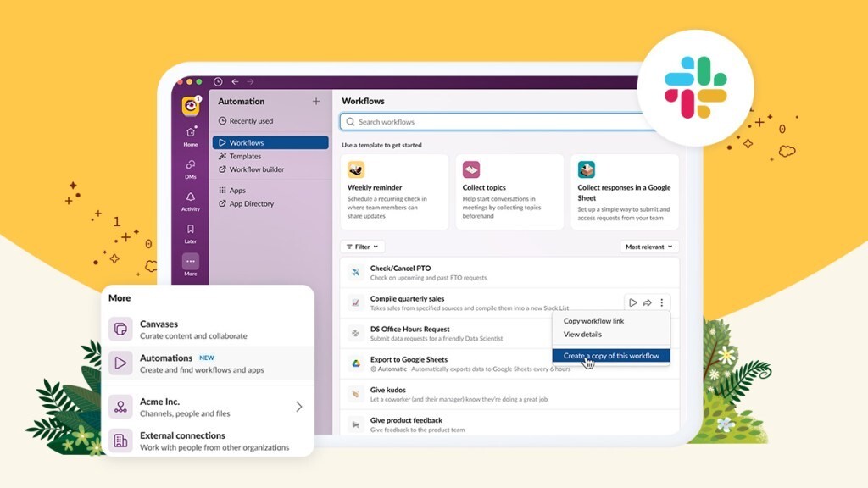Share Compile quarterly sales using the forward arrow icon
Image resolution: width=868 pixels, height=488 pixels.
tap(647, 302)
